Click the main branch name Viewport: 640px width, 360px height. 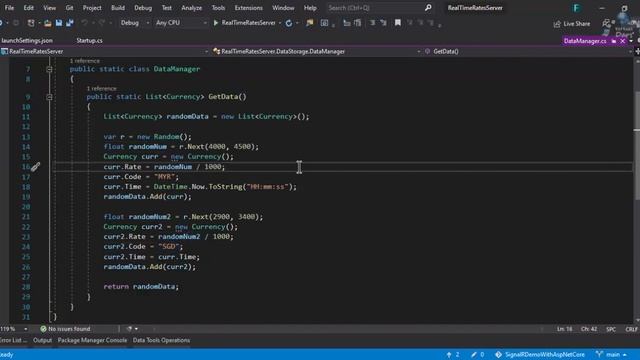613,354
